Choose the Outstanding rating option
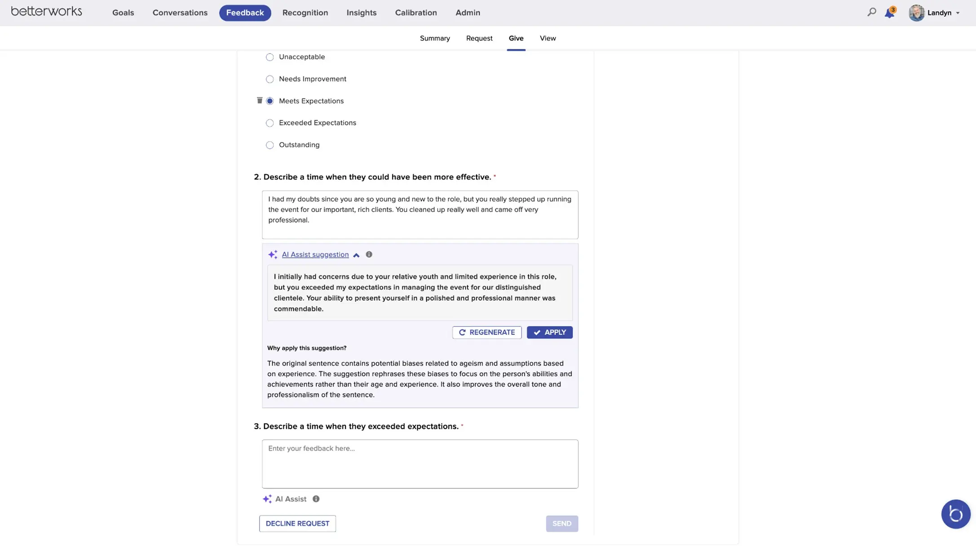Image resolution: width=976 pixels, height=560 pixels. [269, 145]
